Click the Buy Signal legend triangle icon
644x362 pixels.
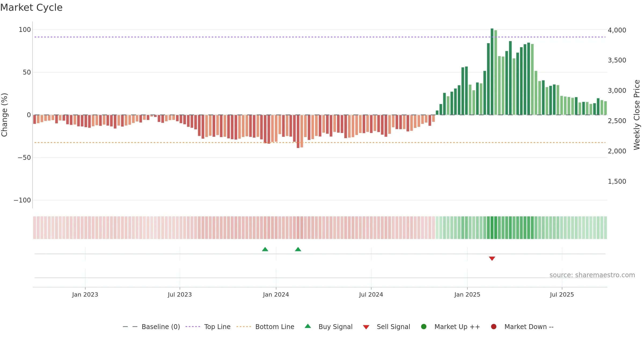coord(308,326)
